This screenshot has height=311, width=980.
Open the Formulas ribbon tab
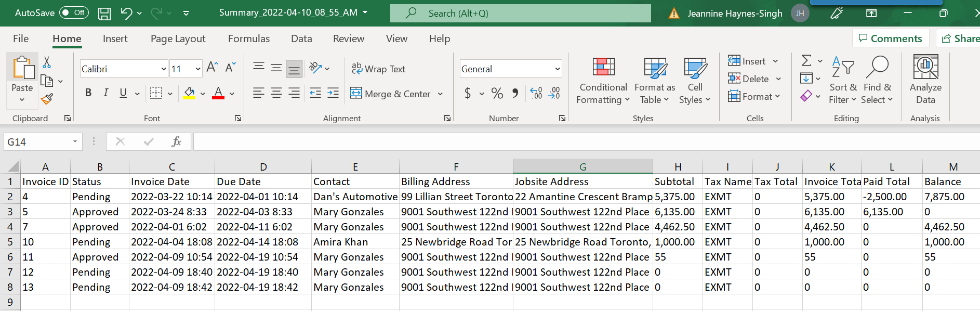point(249,39)
